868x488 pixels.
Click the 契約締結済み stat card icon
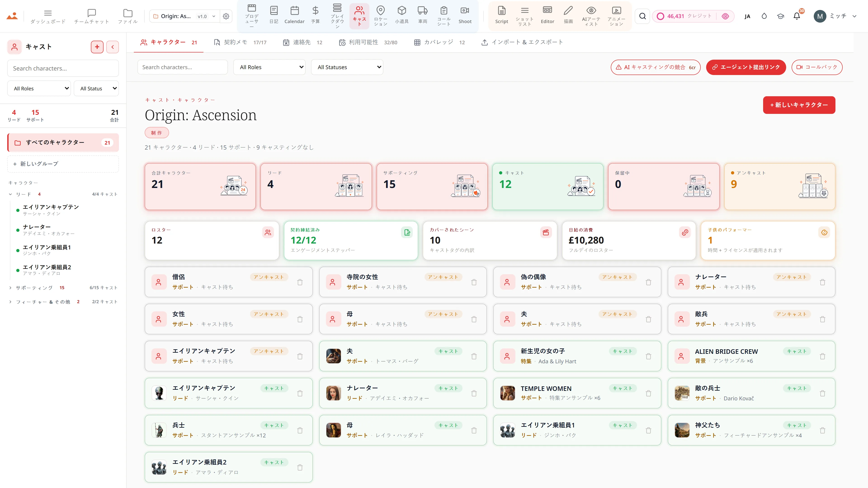[x=407, y=232]
